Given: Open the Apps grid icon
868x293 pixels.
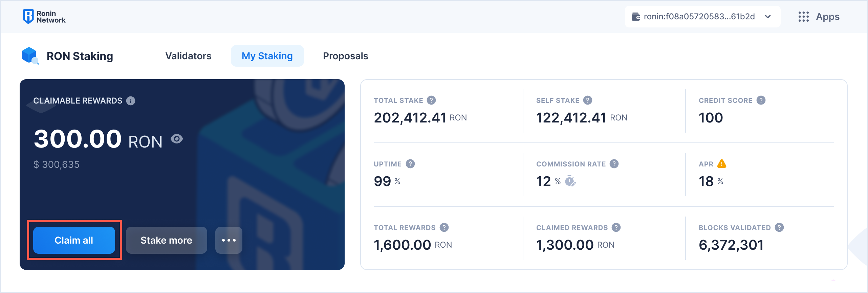Looking at the screenshot, I should pos(803,17).
